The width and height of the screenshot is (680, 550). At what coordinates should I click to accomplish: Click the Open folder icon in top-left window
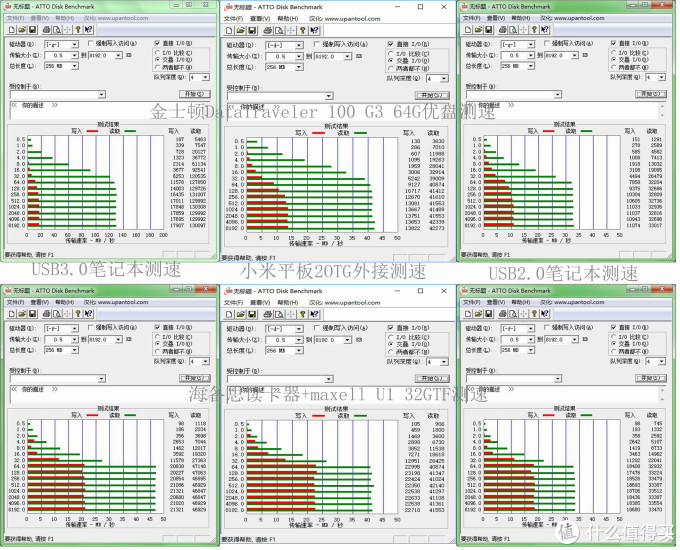(22, 30)
